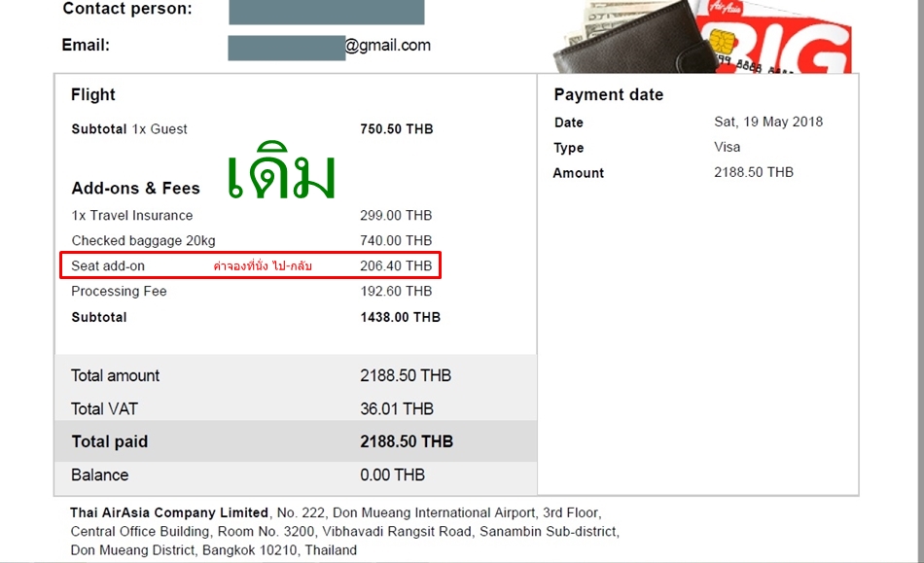The image size is (924, 563).
Task: Select the 206.40 THB seat add-on amount
Action: (396, 265)
